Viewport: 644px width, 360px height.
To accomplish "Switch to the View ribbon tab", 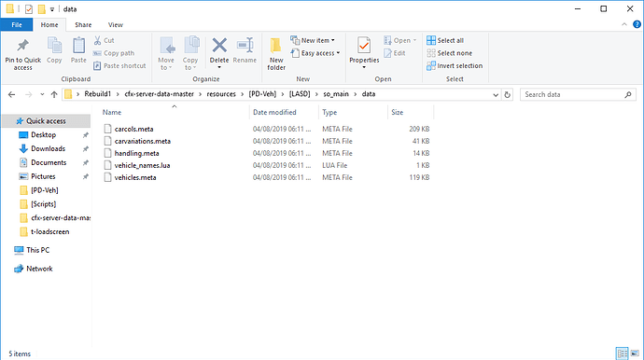I will (116, 24).
